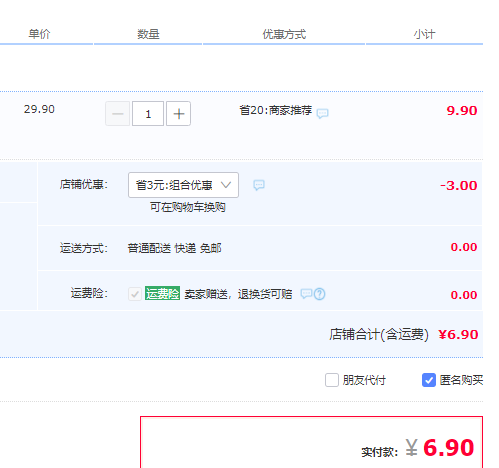
Task: Enable the 朋友代付 checkbox
Action: tap(332, 380)
